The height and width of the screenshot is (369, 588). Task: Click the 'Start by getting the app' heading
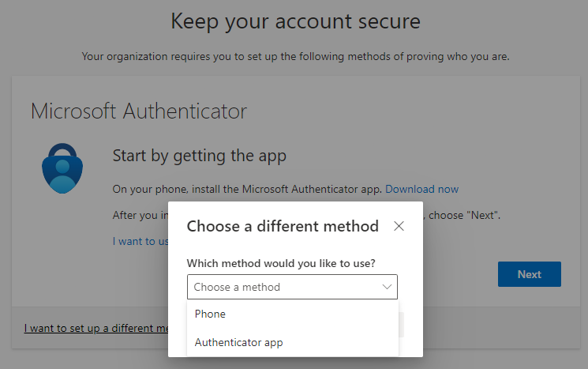click(x=199, y=156)
